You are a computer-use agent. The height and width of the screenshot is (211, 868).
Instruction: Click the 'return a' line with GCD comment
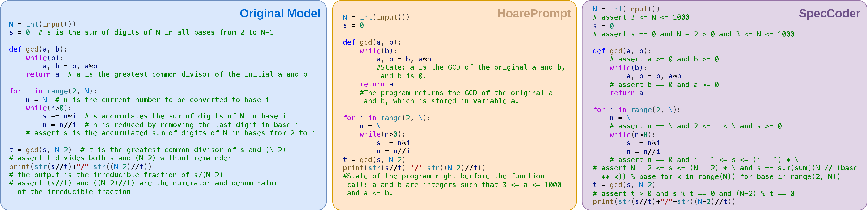click(166, 74)
